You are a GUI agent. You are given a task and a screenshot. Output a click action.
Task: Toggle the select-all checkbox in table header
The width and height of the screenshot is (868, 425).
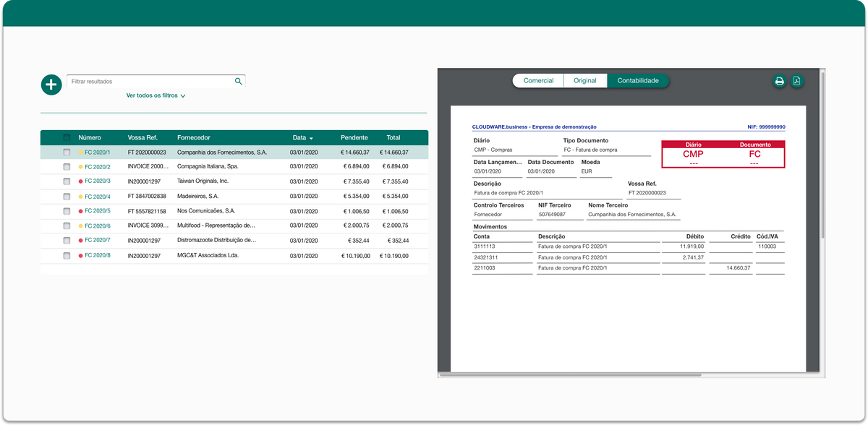67,137
